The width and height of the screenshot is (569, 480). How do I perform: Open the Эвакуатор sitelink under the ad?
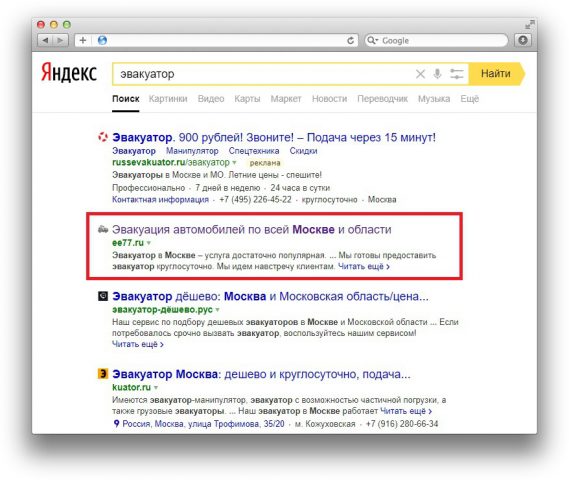coord(134,151)
